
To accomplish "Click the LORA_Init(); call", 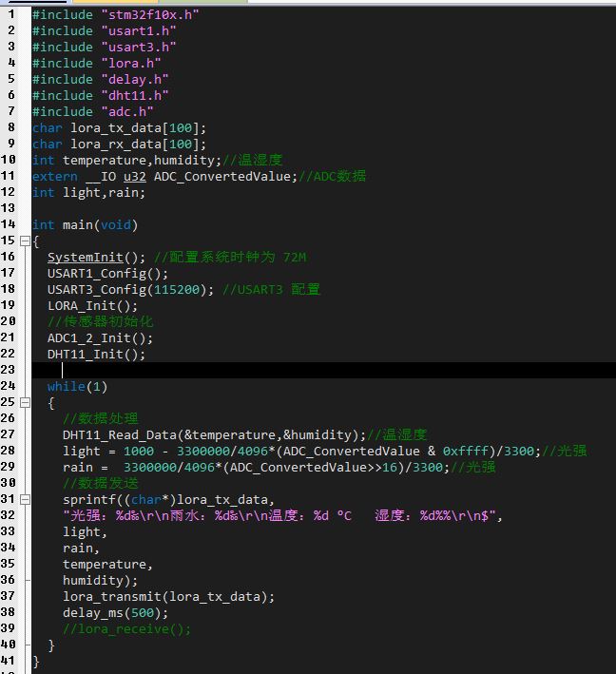I will 92,306.
